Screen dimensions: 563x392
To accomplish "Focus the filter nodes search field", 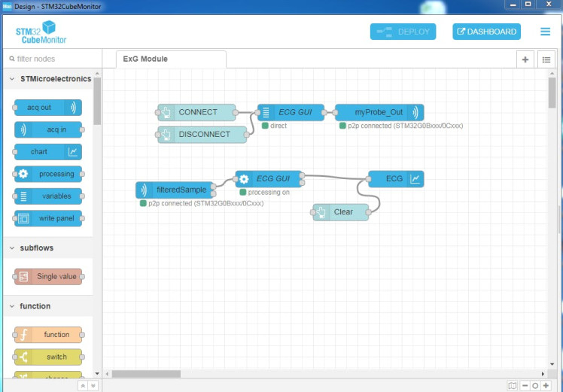I will pos(53,59).
